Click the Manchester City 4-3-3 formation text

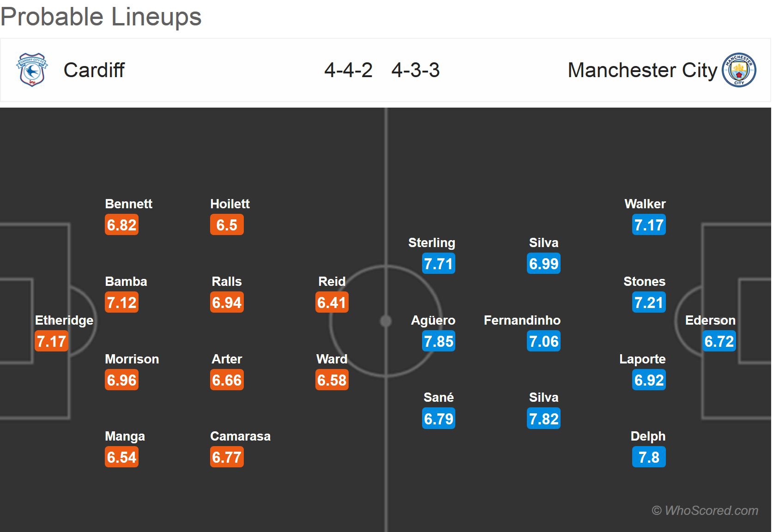coord(415,70)
